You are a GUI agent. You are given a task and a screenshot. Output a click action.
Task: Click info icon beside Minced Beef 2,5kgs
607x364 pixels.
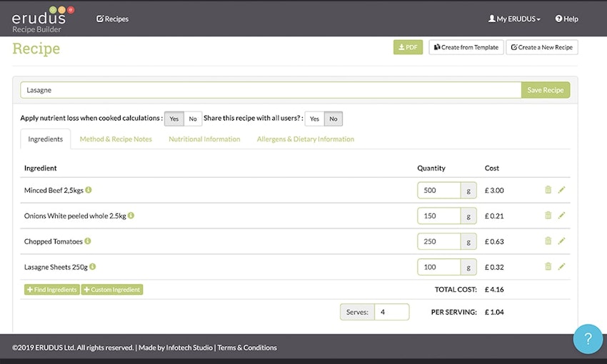(x=89, y=190)
